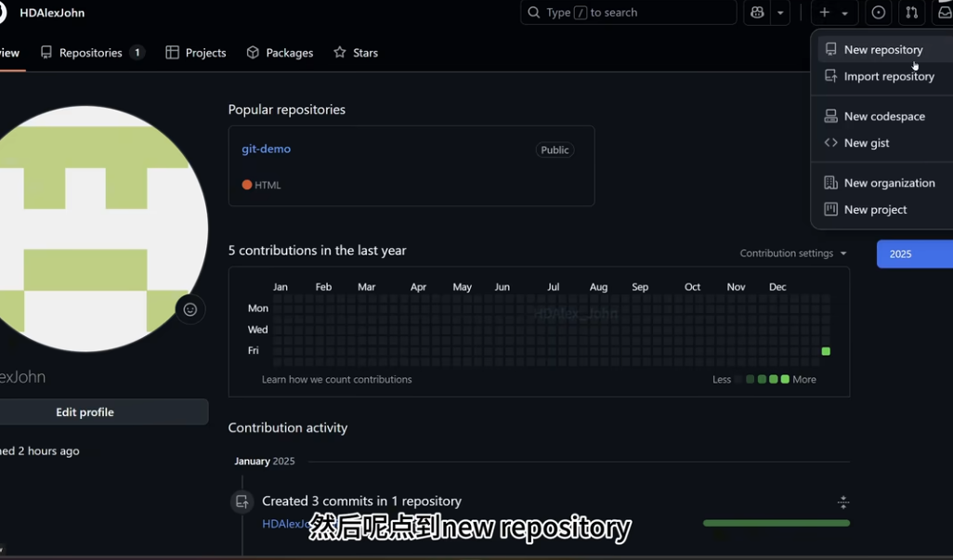The width and height of the screenshot is (953, 560).
Task: Click the Edit profile button
Action: coord(85,412)
